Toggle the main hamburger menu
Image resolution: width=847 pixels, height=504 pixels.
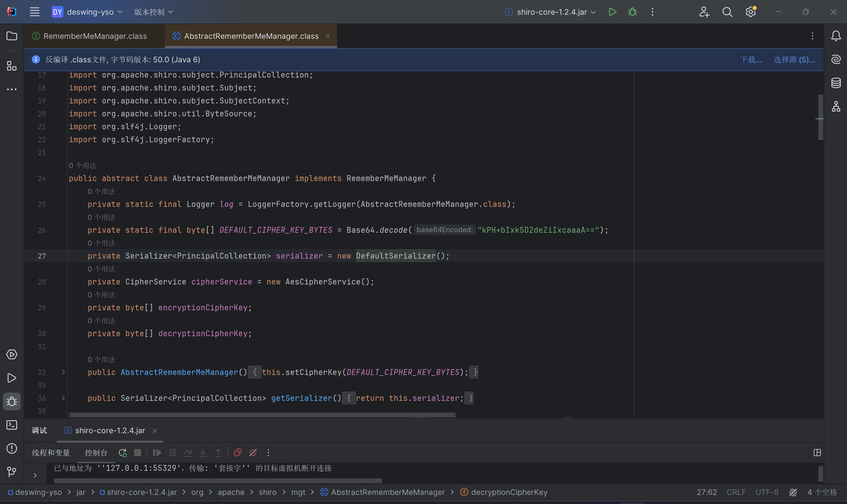[35, 12]
